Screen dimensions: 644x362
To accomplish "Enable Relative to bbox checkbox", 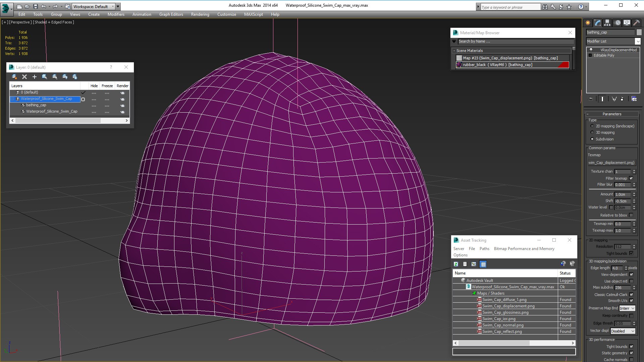I will 631,215.
